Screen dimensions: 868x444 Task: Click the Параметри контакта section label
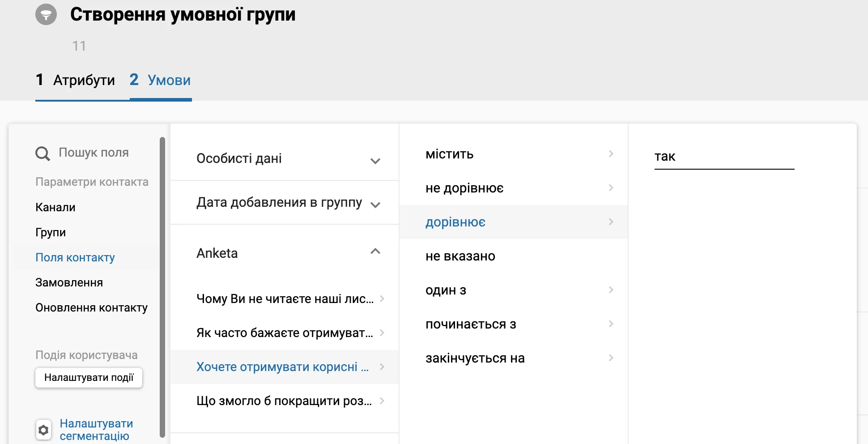click(92, 182)
